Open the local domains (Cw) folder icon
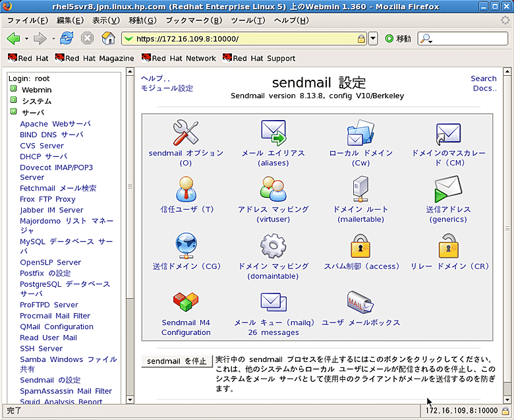The height and width of the screenshot is (420, 514). 360,133
